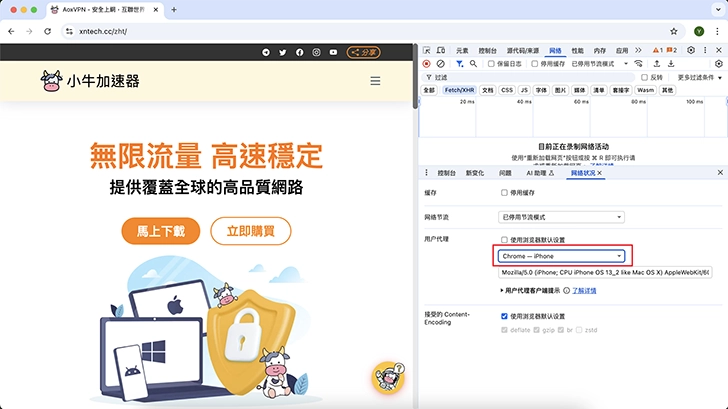Open the hamburger menu on the webpage
Viewport: 728px width, 409px height.
[x=375, y=81]
